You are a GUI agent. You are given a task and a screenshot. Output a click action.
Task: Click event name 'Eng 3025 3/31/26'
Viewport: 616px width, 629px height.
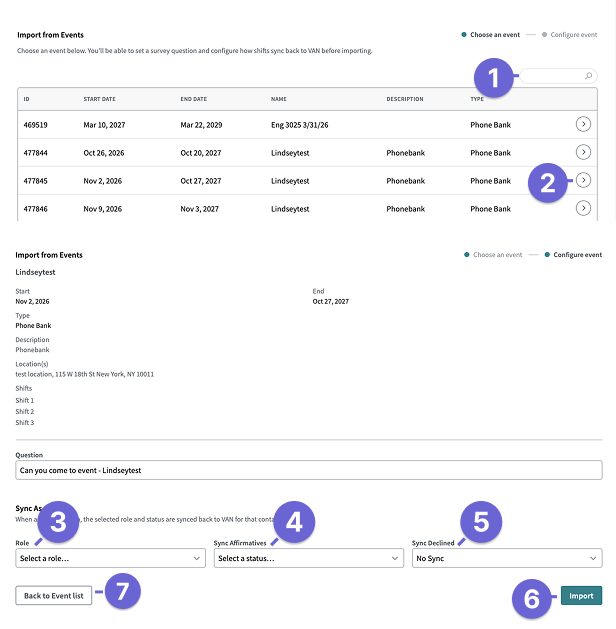[x=300, y=125]
